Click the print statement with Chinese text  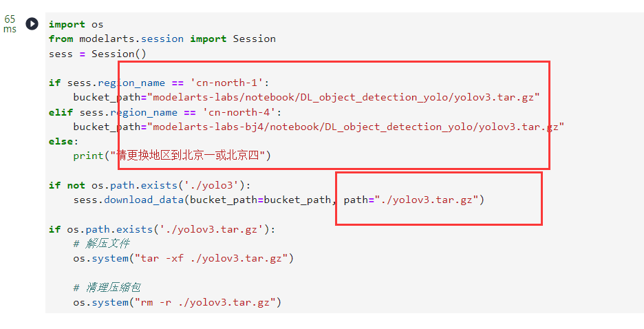point(172,156)
